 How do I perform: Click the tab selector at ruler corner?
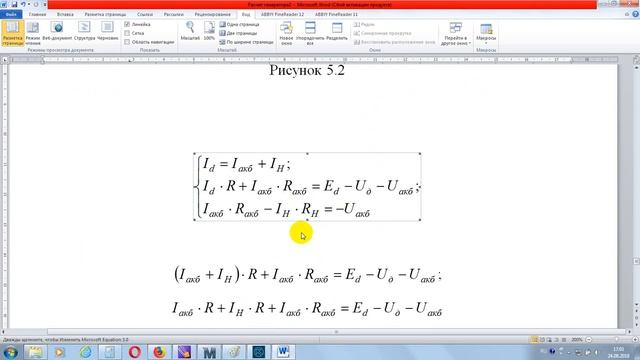point(4,60)
